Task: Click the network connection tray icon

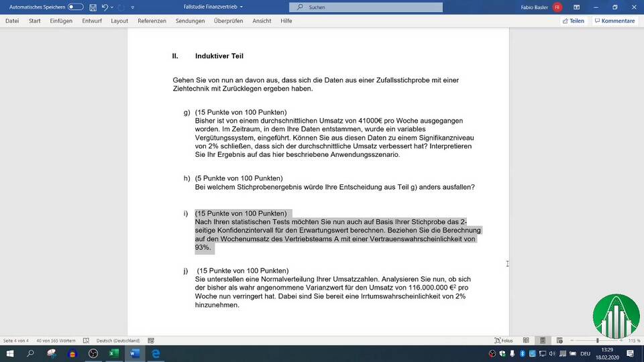Action: pos(543,353)
